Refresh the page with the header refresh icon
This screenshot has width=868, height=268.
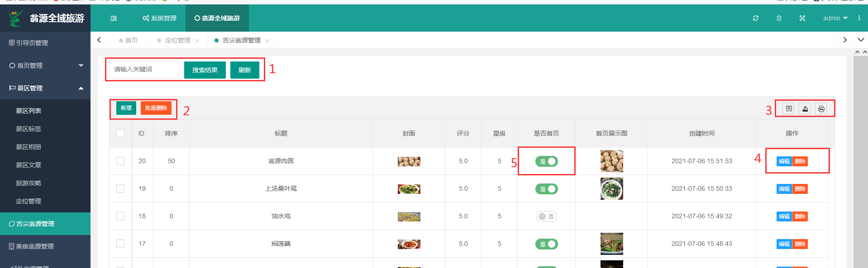click(756, 18)
